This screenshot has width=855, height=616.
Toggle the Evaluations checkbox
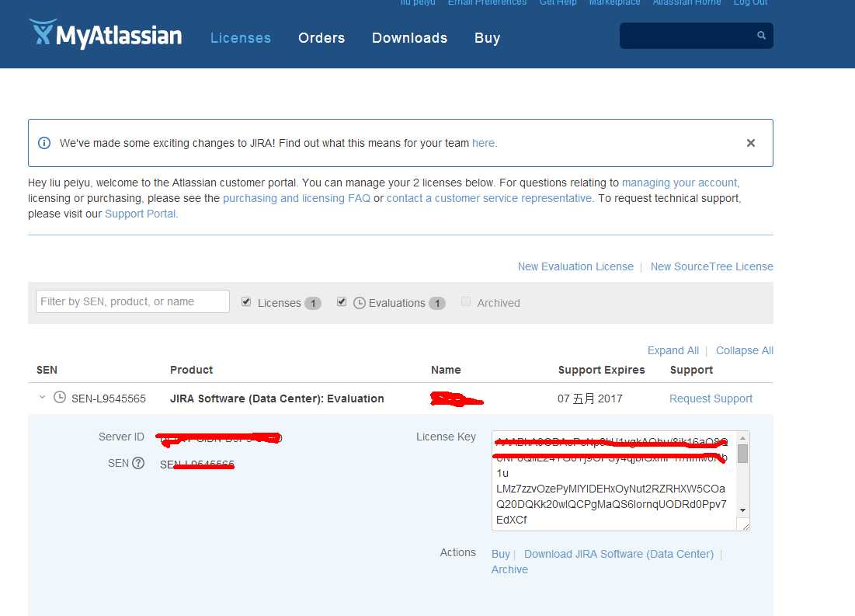(342, 301)
